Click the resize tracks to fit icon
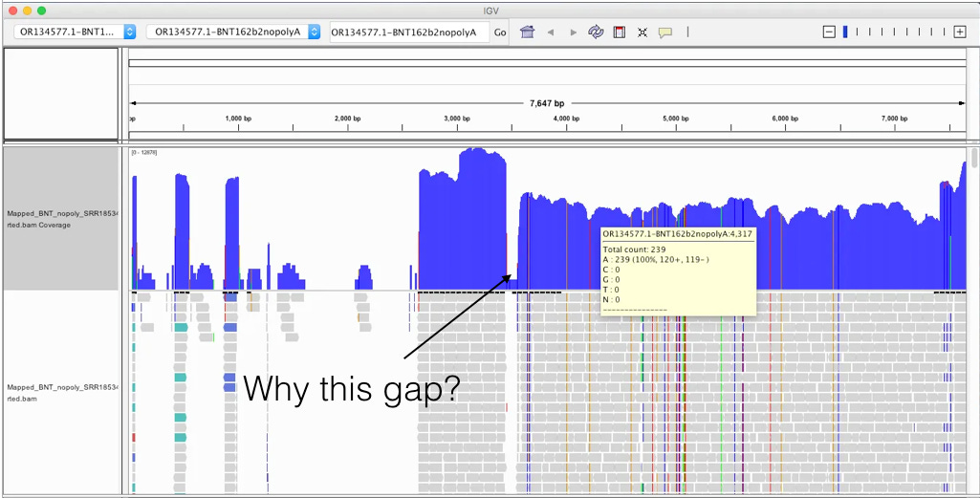The width and height of the screenshot is (980, 498). pos(642,32)
